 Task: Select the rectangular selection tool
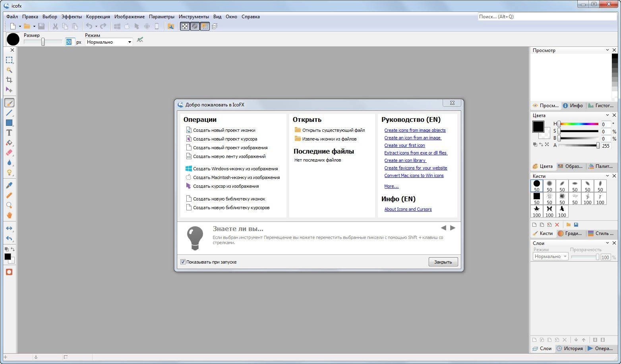click(x=9, y=60)
